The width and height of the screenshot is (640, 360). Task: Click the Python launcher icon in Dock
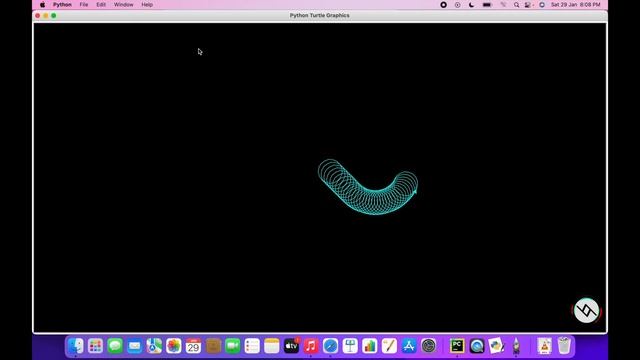coord(496,346)
